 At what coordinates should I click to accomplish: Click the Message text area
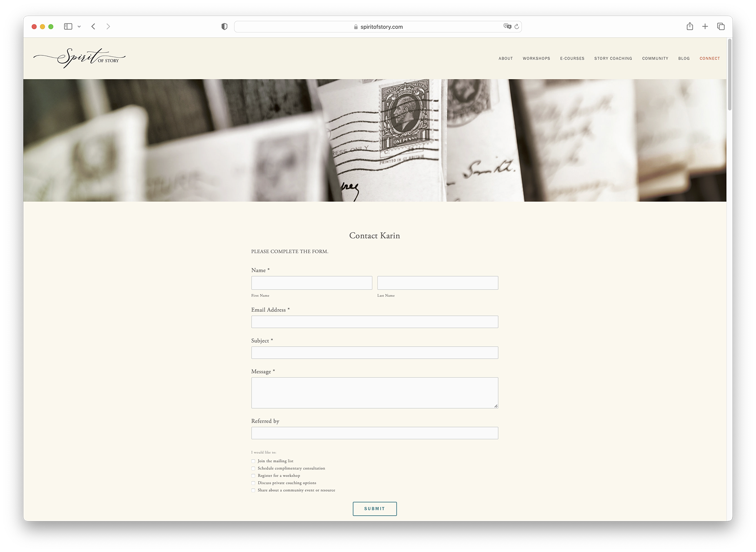pyautogui.click(x=375, y=393)
